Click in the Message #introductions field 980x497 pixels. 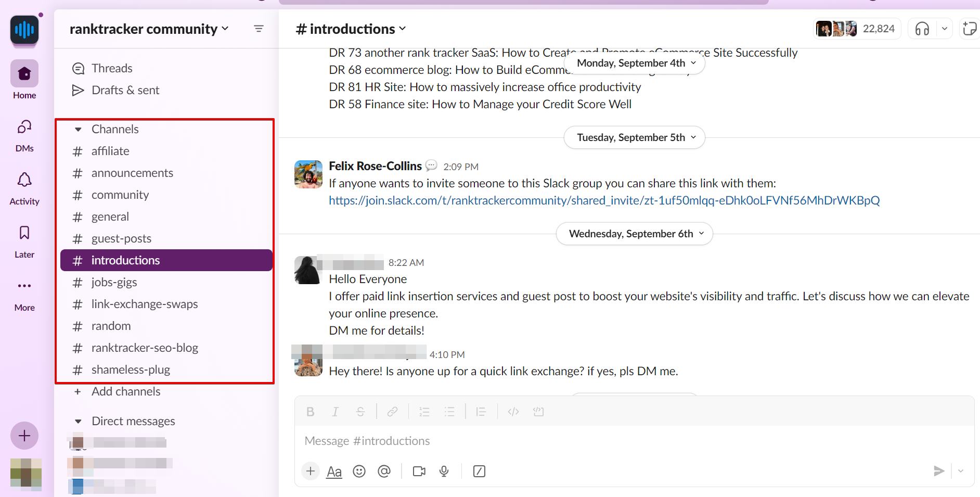point(634,441)
